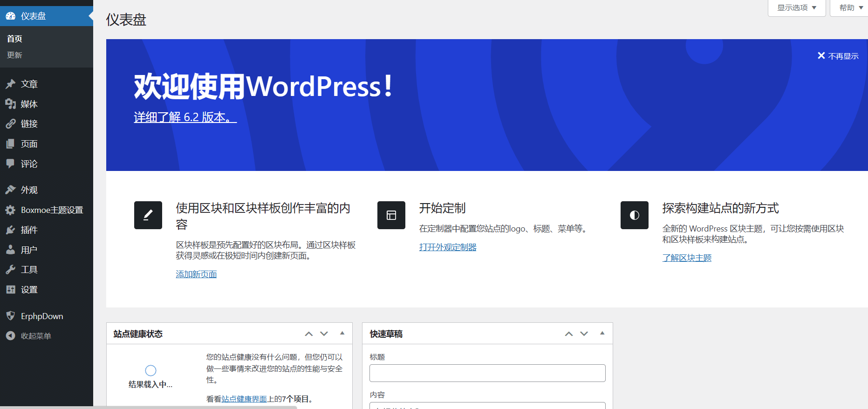Click the pushpin icon next to 文章
The width and height of the screenshot is (868, 409).
tap(11, 84)
